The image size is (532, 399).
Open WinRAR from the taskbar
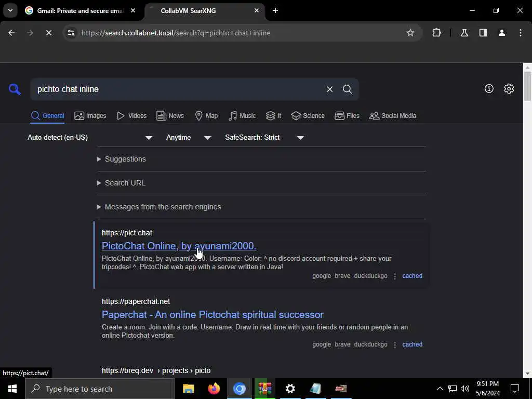[x=264, y=389]
